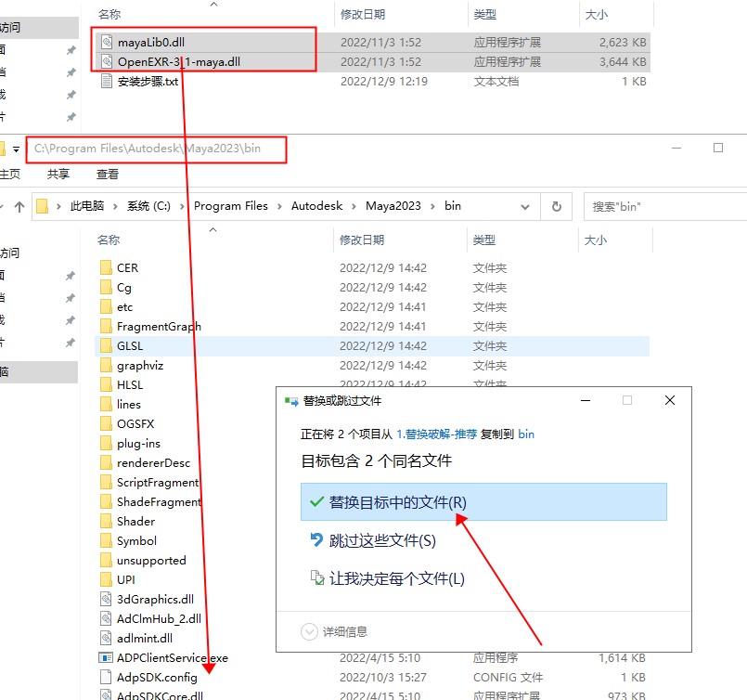Expand the chevron after Program Files breadcrumb
747x700 pixels.
pyautogui.click(x=279, y=206)
